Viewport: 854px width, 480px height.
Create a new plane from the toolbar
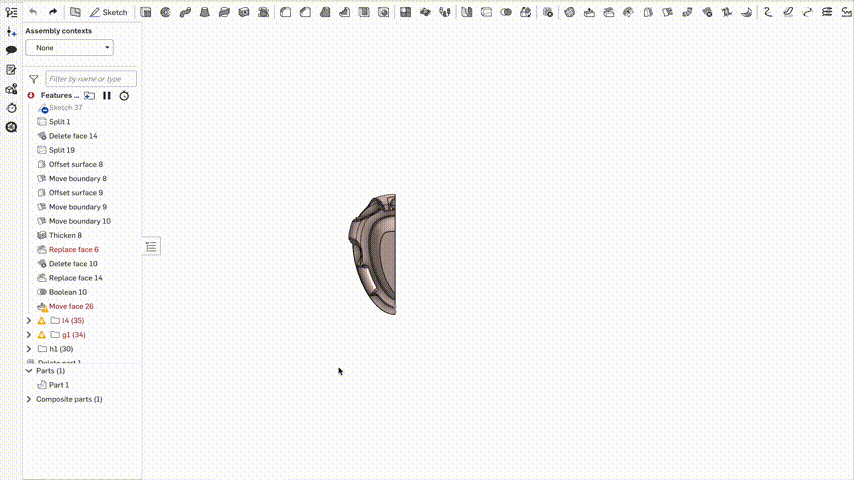click(x=75, y=12)
